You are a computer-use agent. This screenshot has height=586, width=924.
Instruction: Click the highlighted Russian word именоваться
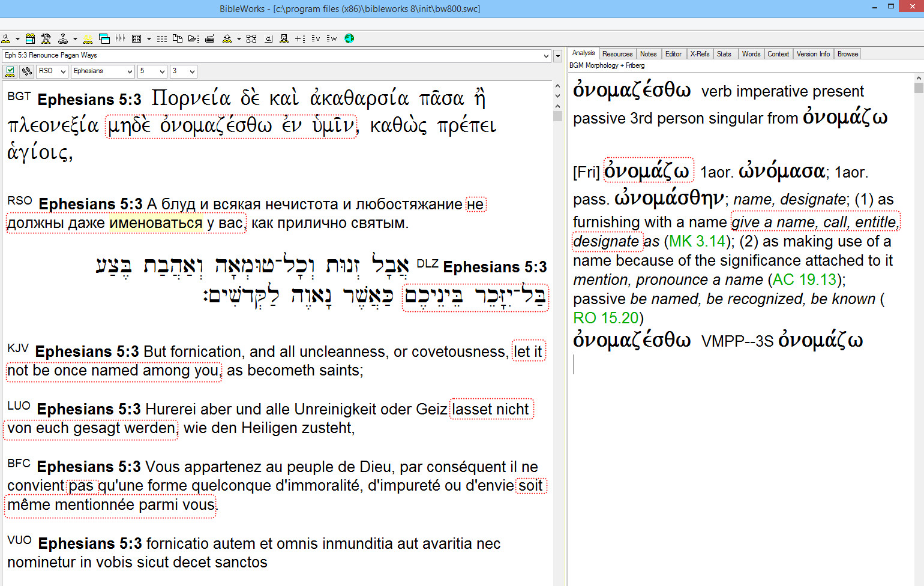(156, 223)
